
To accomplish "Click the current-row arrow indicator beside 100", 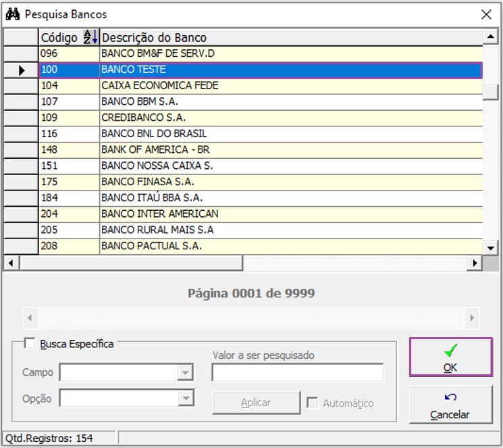I will coord(21,70).
